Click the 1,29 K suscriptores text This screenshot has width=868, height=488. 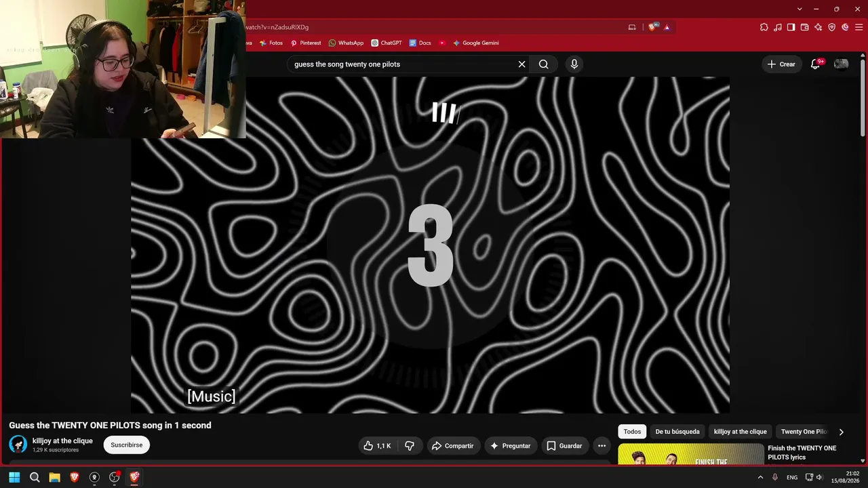[x=56, y=450]
